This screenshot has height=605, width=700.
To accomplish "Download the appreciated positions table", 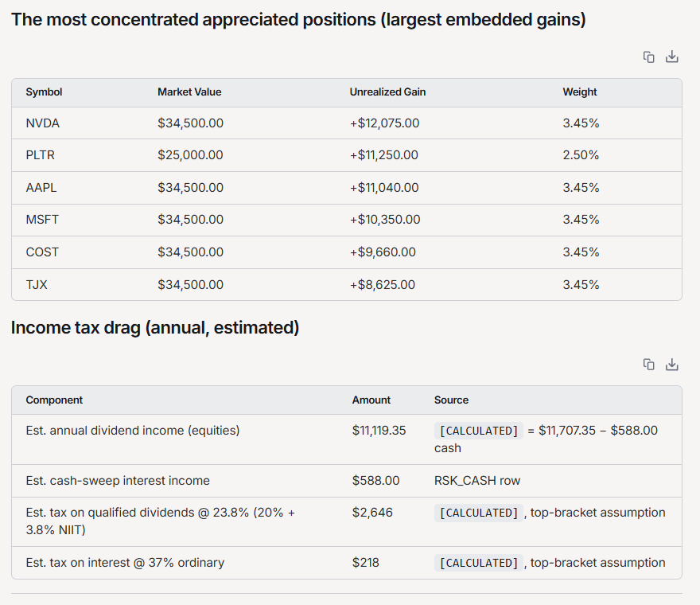I will click(x=672, y=57).
